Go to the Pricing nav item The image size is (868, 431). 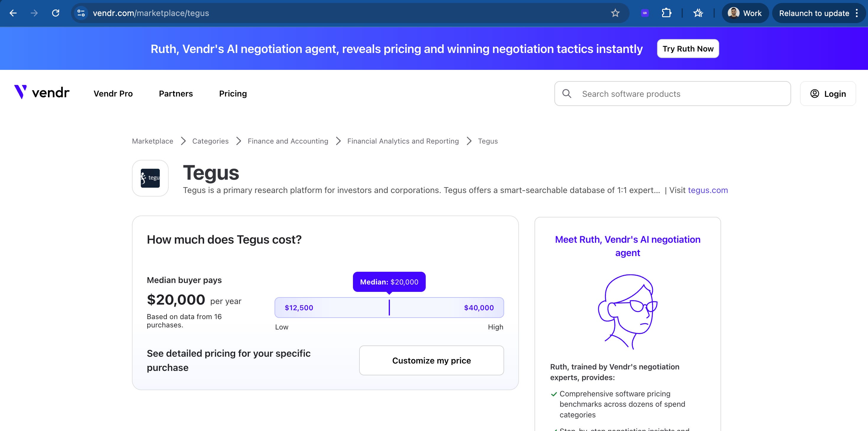coord(233,94)
